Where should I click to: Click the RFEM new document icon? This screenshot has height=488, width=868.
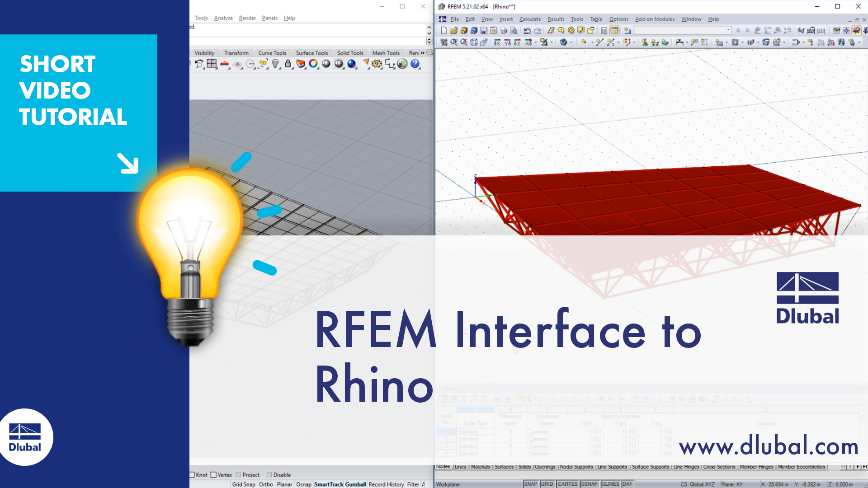coord(444,31)
